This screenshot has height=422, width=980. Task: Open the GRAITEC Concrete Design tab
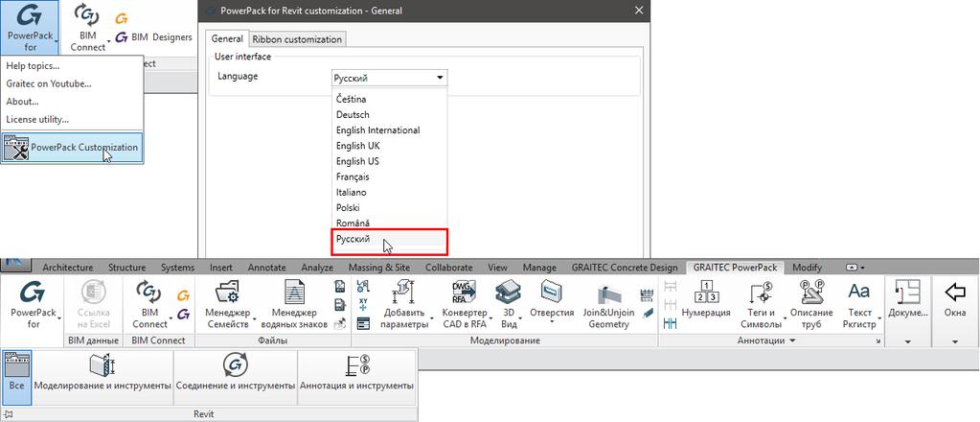[625, 268]
